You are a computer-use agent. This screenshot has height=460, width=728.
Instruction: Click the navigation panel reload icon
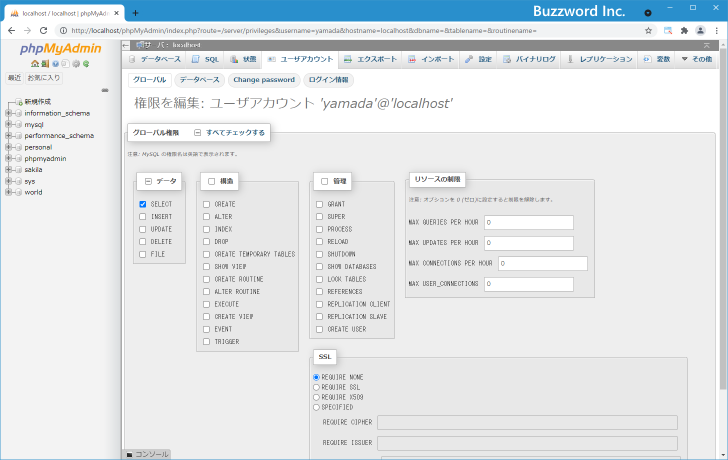coord(87,64)
